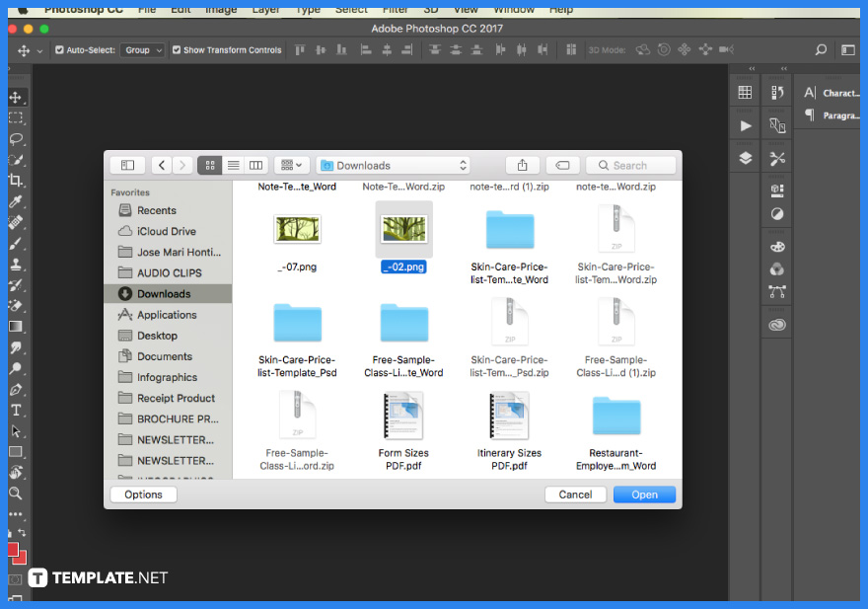Viewport: 868px width, 609px height.
Task: Click the Options button
Action: click(143, 494)
